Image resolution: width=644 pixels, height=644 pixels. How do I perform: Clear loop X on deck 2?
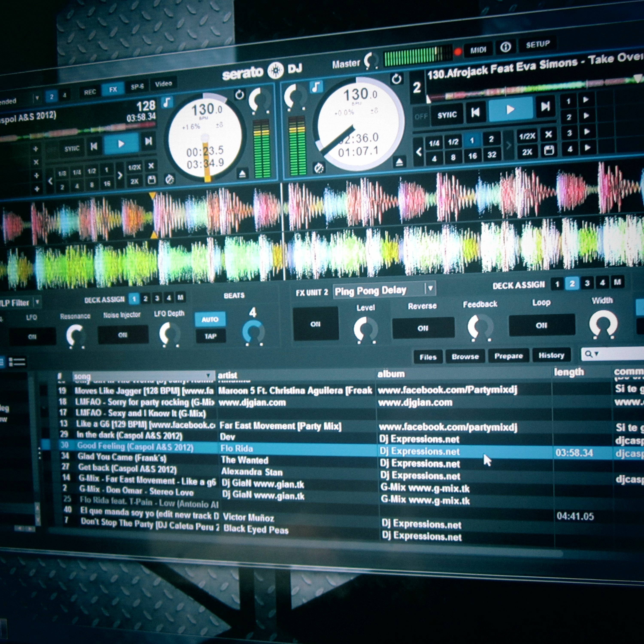coord(548,134)
